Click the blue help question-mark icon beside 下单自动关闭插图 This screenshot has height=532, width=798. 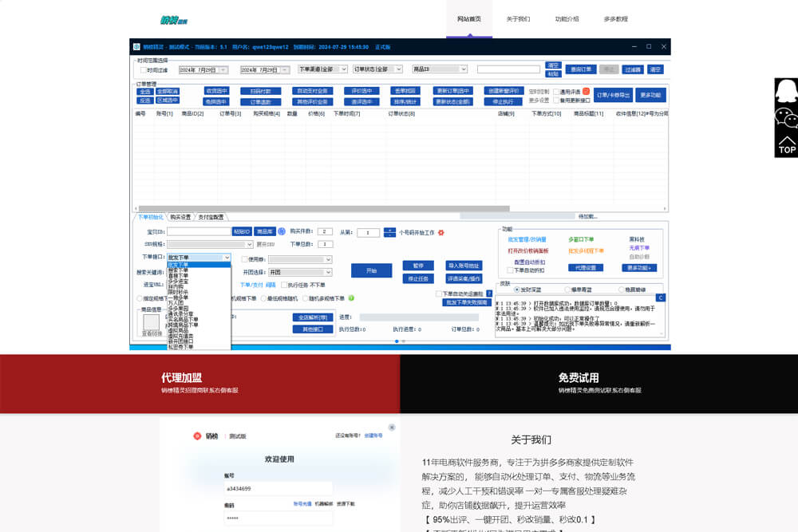489,294
